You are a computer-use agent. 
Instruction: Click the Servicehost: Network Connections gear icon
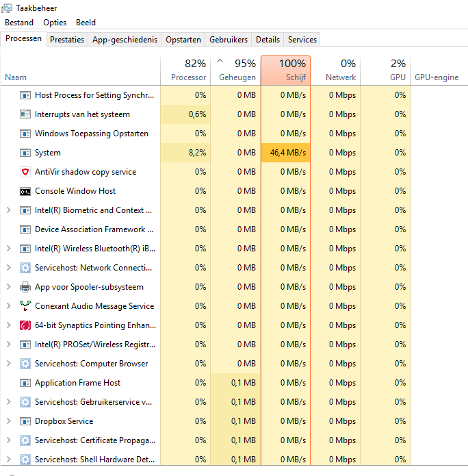pos(25,268)
